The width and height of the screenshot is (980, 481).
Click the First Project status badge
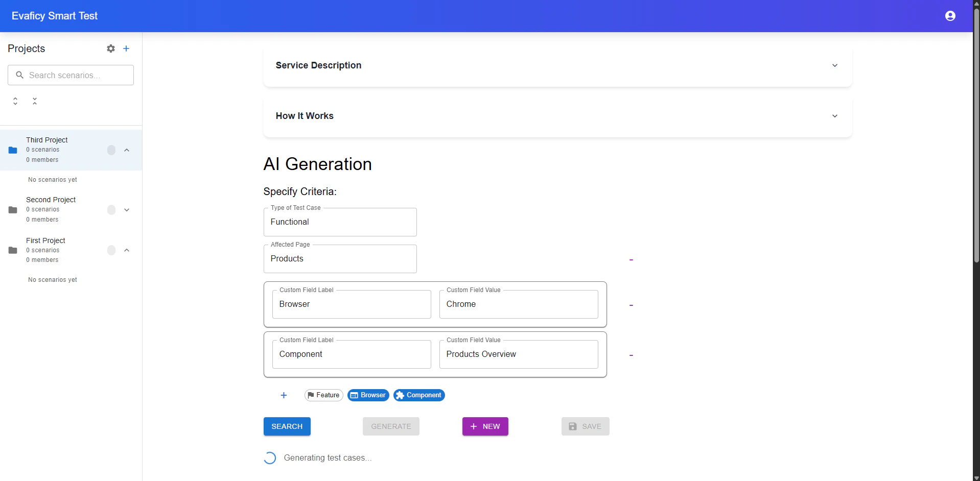tap(111, 250)
